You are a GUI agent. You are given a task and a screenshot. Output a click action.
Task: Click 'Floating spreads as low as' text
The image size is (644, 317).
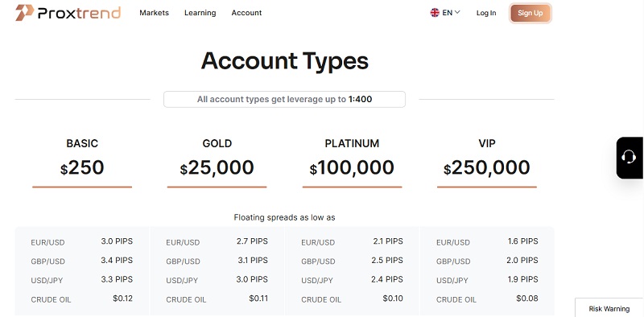point(285,217)
